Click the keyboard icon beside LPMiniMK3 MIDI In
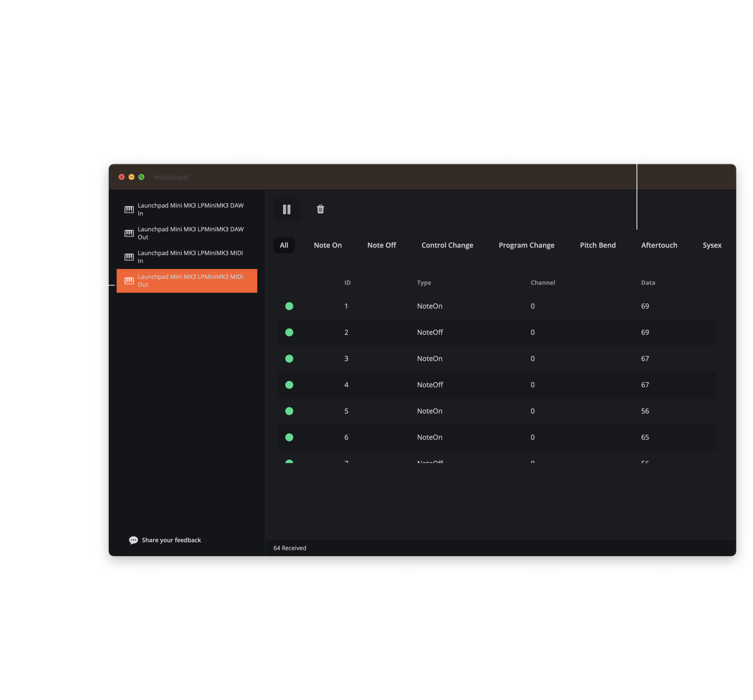Screen dimensions: 753x700 click(x=129, y=257)
